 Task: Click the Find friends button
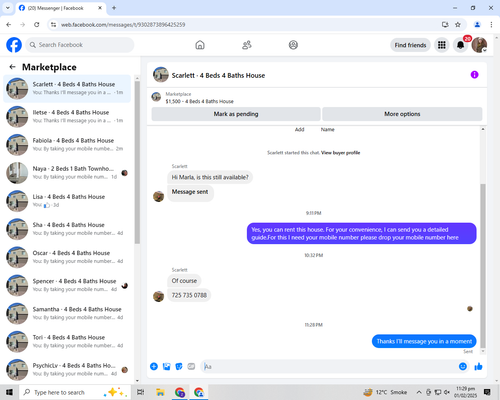(410, 45)
